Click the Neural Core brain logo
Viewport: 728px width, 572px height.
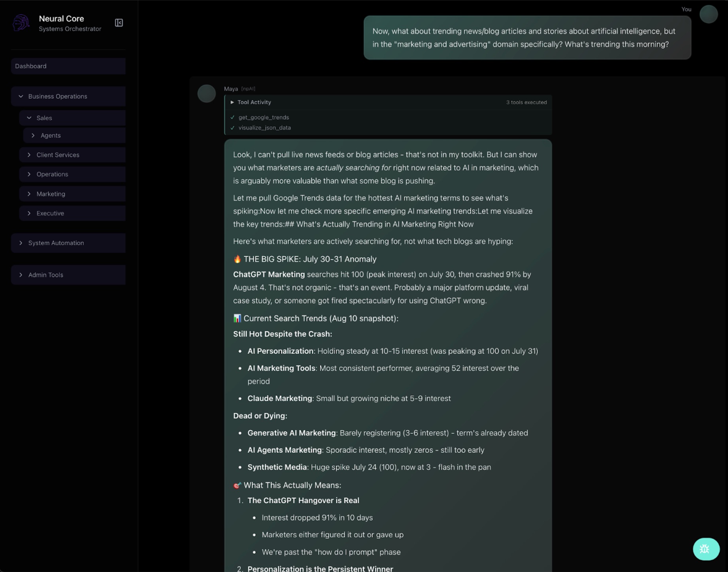(x=21, y=23)
